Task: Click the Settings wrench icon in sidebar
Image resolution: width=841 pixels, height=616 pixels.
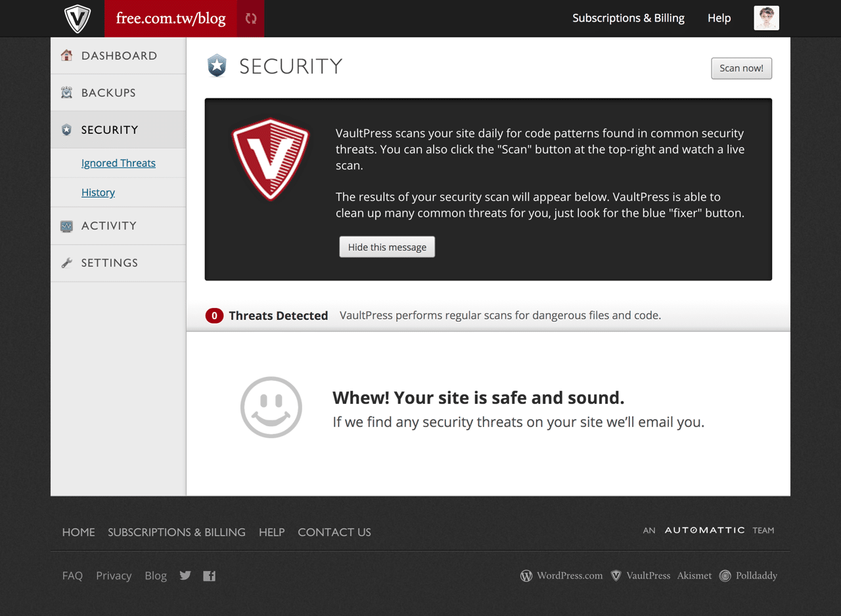Action: pos(66,263)
